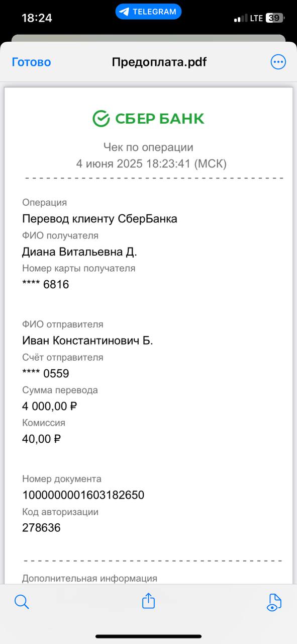This screenshot has height=644, width=297.
Task: Tap the Готово button
Action: (31, 62)
